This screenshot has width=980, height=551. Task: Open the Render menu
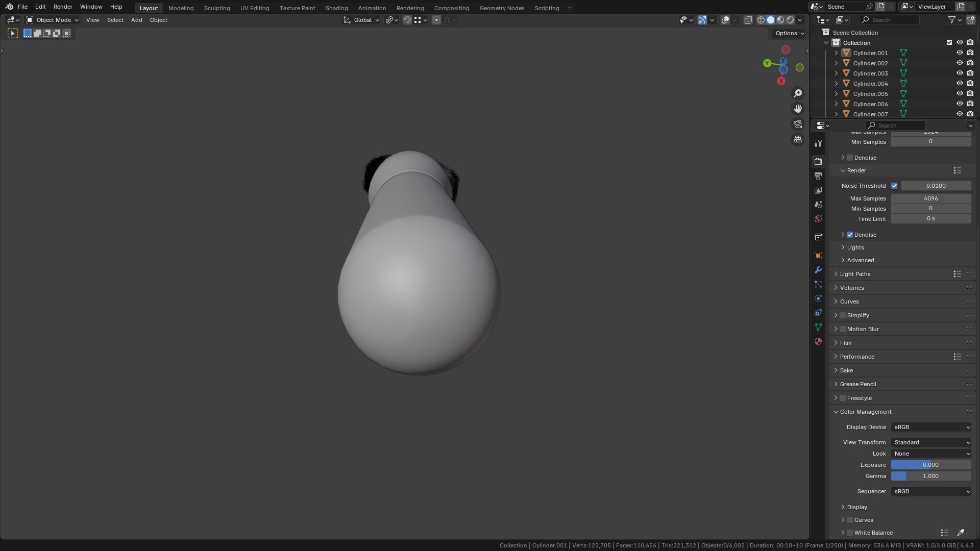click(x=63, y=7)
